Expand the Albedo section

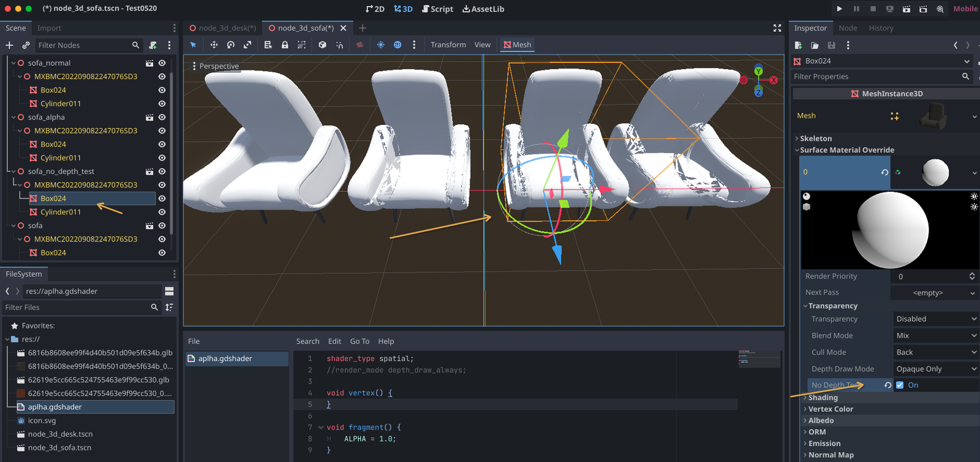(x=820, y=420)
